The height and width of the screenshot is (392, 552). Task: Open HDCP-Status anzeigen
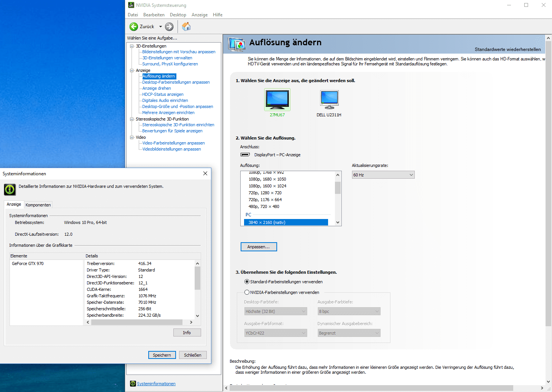tap(163, 94)
